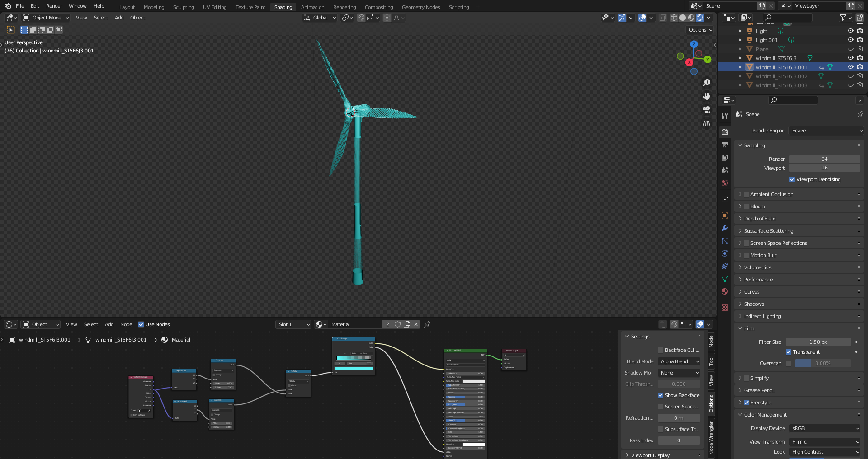Unlink the material with X button
868x459 pixels.
416,324
